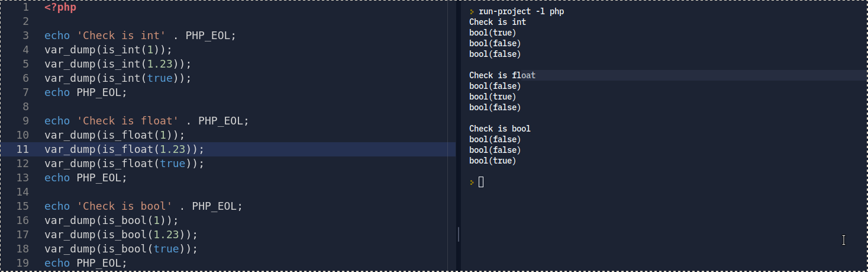This screenshot has height=272, width=868.
Task: Click the var_dump(is_int(1.23)) line
Action: (118, 64)
